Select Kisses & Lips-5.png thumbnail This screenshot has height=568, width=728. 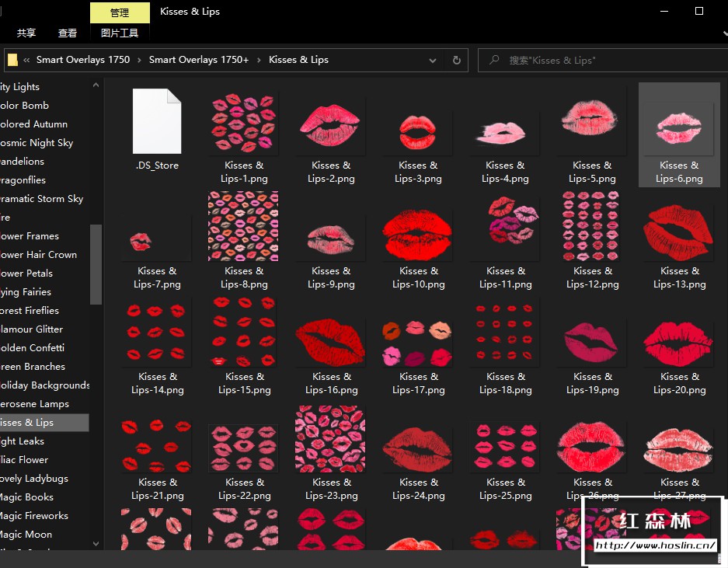591,120
